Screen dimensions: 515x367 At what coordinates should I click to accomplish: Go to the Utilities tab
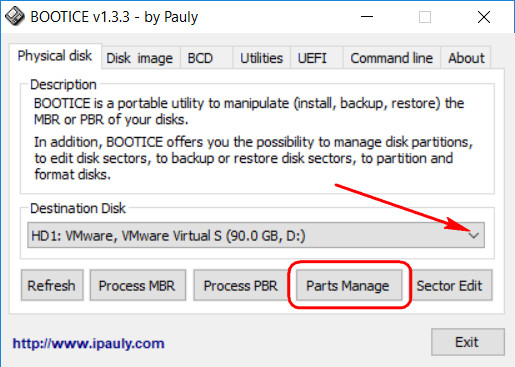tap(262, 58)
